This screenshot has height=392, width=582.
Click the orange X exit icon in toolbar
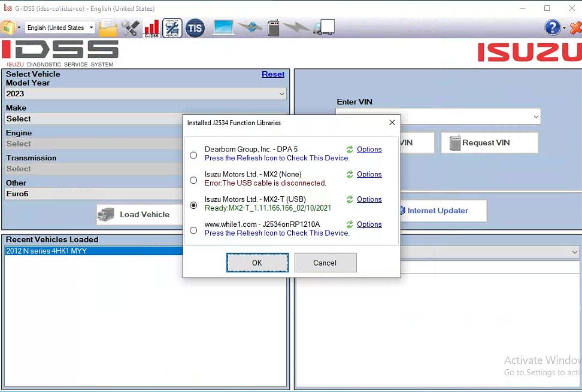575,28
